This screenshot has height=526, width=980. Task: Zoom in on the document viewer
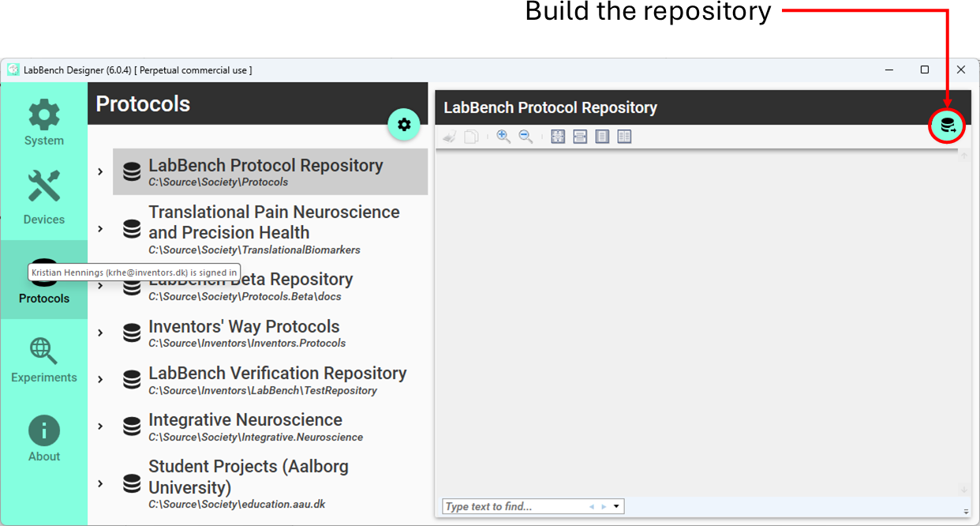[503, 137]
